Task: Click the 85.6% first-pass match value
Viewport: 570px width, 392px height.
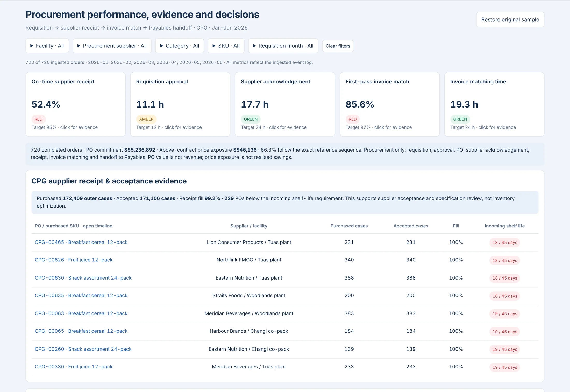Action: tap(360, 104)
